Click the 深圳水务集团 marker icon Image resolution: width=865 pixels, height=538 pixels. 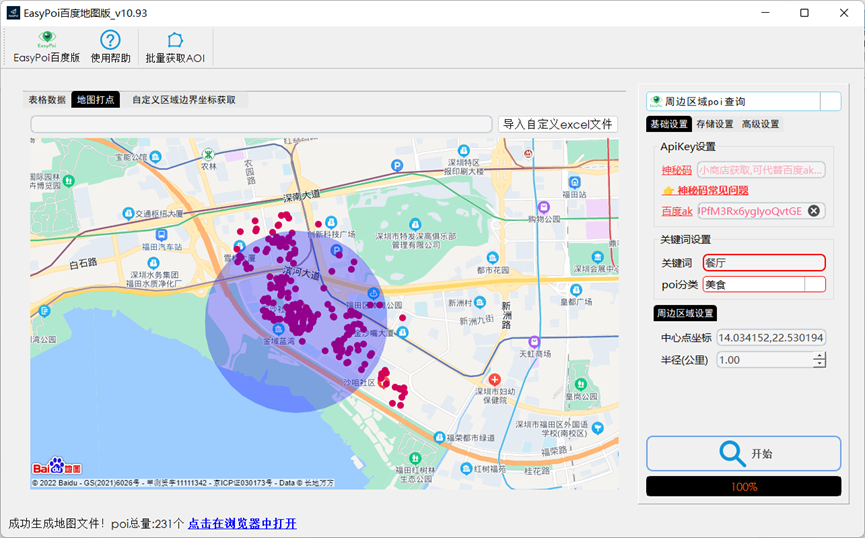point(153,263)
